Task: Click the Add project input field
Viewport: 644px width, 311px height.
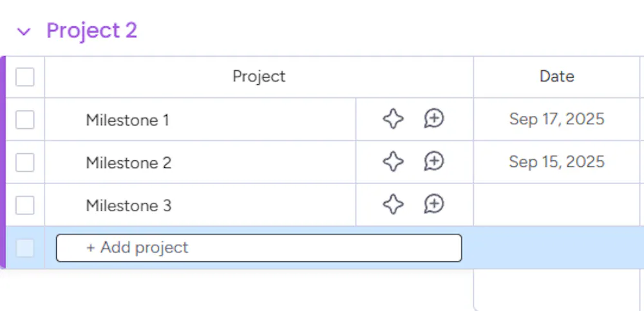Action: pos(259,248)
